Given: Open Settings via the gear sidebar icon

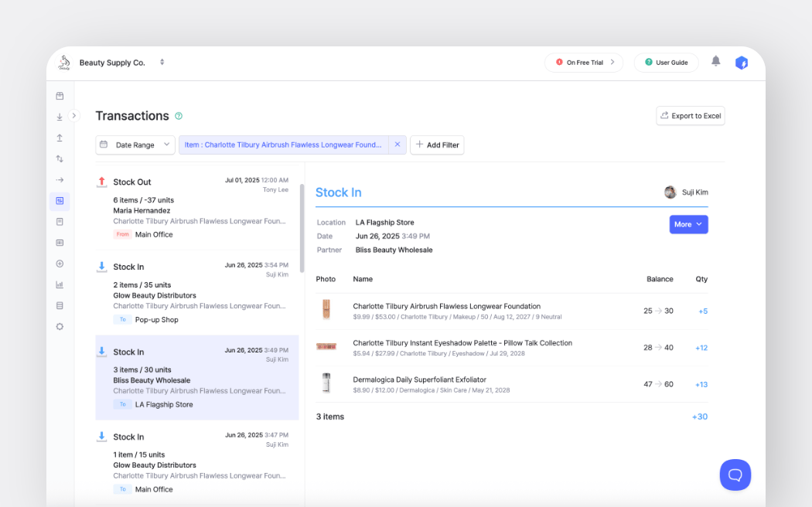Looking at the screenshot, I should (60, 326).
